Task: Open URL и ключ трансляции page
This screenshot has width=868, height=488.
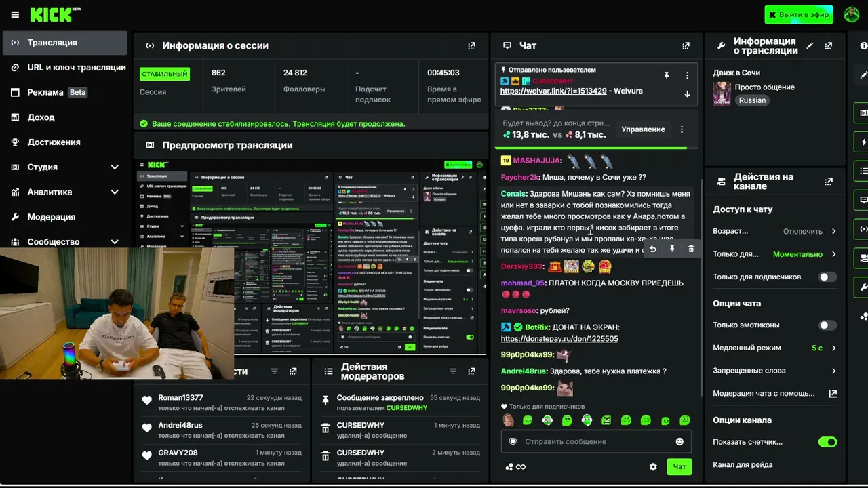Action: (64, 68)
